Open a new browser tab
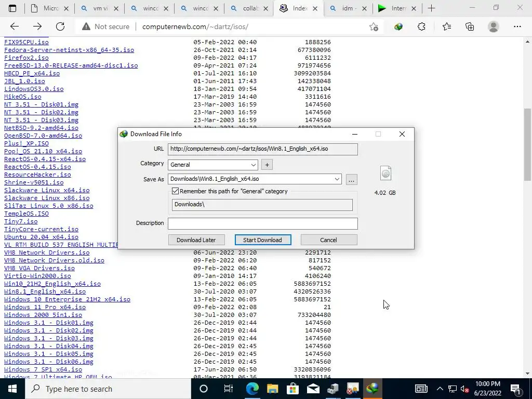 click(431, 8)
